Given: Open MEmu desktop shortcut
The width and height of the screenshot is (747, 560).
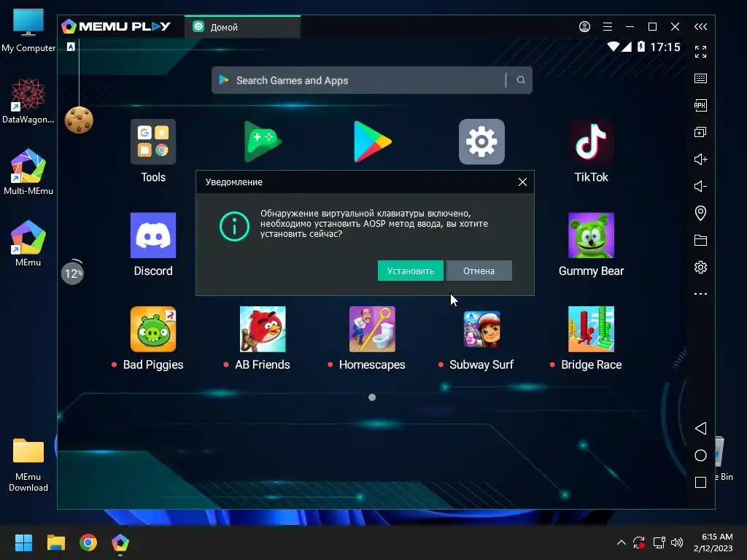Looking at the screenshot, I should pyautogui.click(x=28, y=244).
